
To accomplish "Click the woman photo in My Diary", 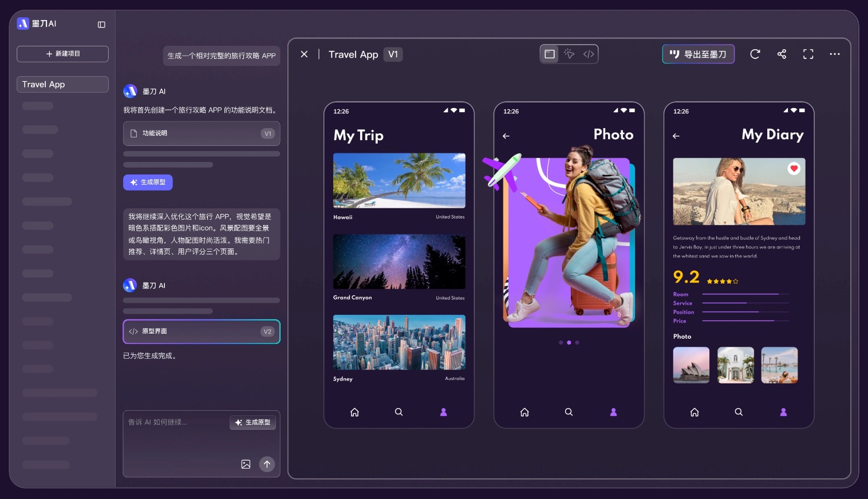I will coord(739,192).
